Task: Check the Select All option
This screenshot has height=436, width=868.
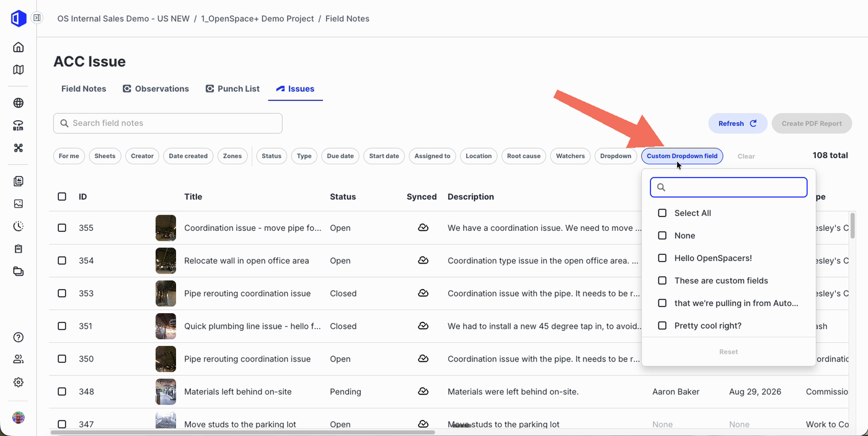Action: click(x=662, y=213)
